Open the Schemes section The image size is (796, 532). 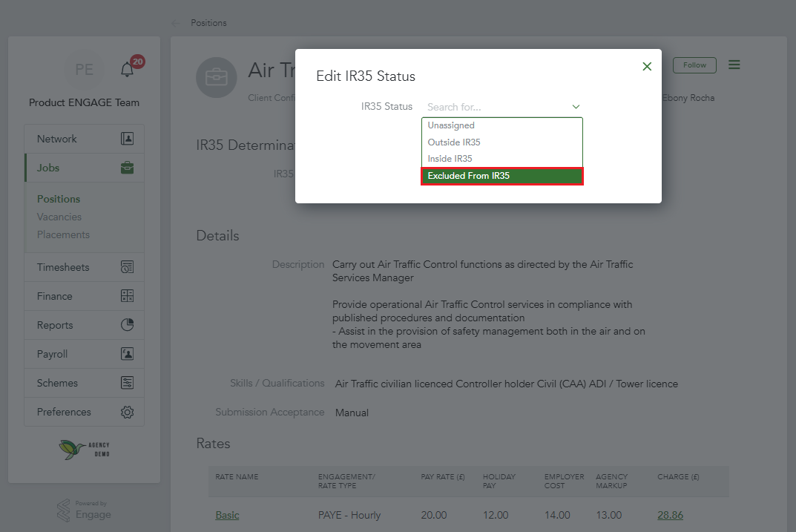click(85, 383)
